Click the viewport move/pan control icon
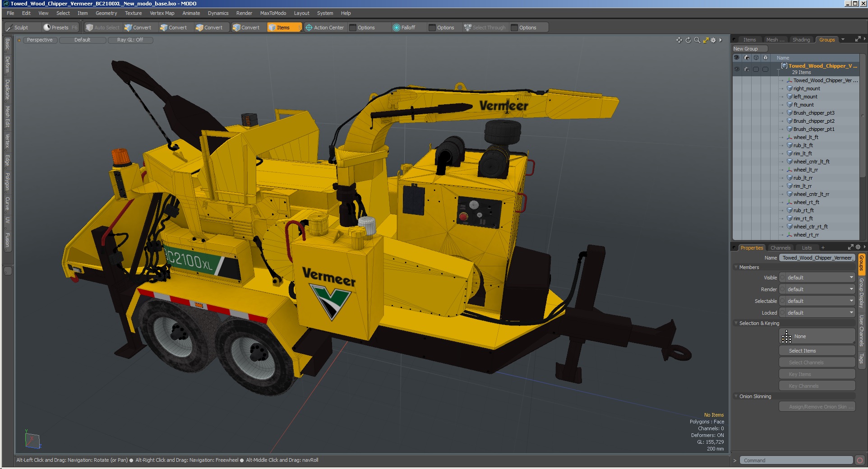Viewport: 868px width, 469px height. coord(679,40)
